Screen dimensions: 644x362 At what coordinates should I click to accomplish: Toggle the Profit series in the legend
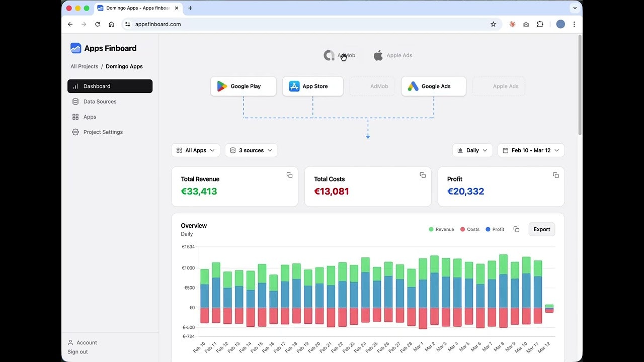[x=495, y=229]
